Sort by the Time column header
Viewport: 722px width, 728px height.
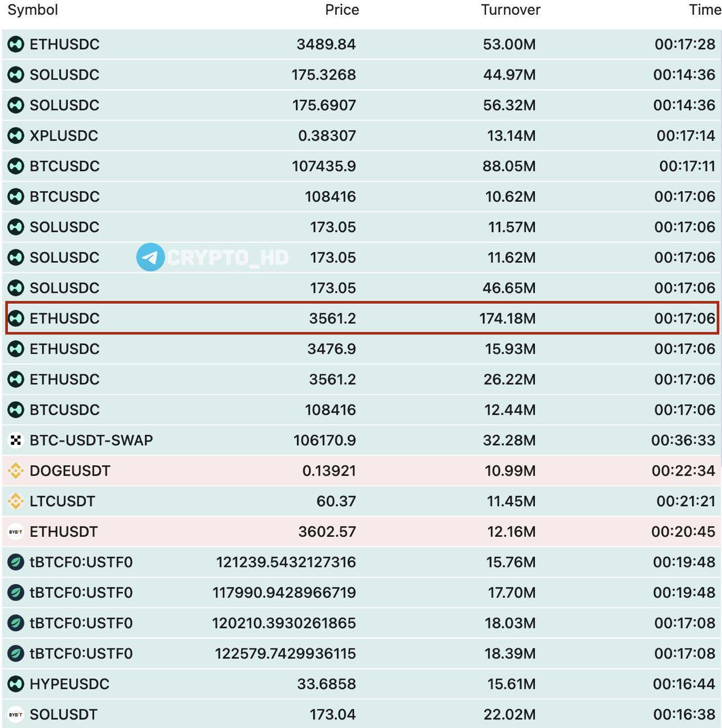(x=705, y=10)
